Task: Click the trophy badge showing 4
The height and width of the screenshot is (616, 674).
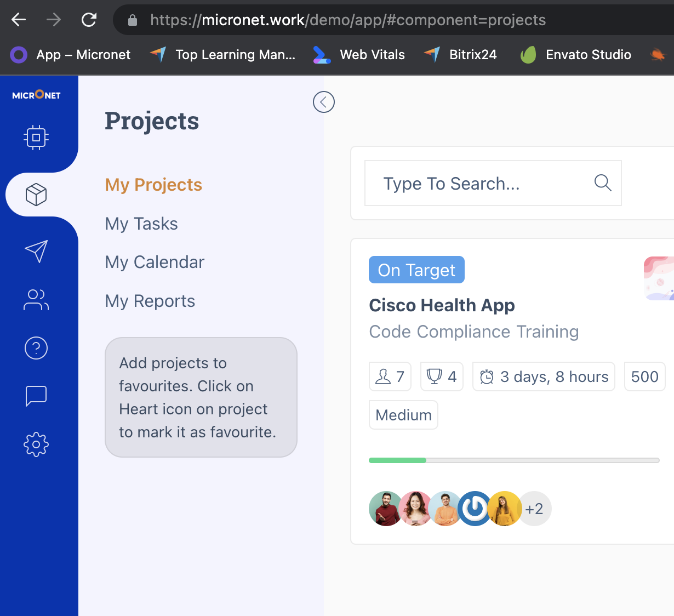Action: [x=442, y=377]
